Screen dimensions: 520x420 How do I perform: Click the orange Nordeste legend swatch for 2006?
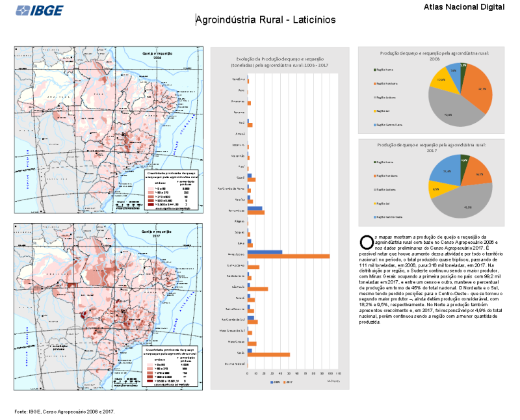(375, 84)
